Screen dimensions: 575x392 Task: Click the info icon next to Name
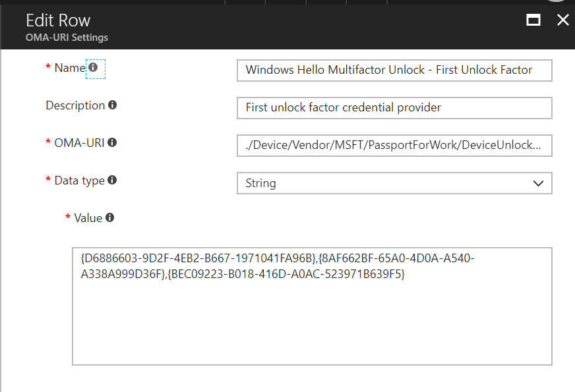click(x=93, y=67)
